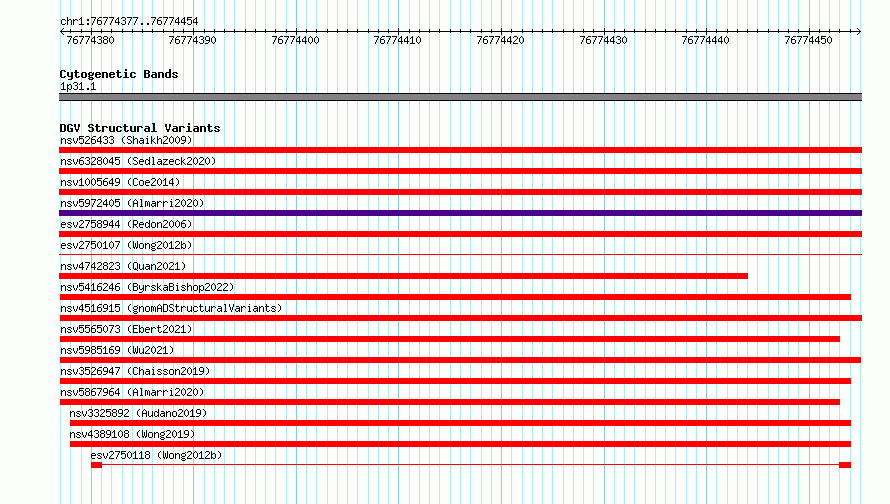Select the gray 1p31.1 cytogenetic band bar
This screenshot has height=504, width=890.
[460, 97]
